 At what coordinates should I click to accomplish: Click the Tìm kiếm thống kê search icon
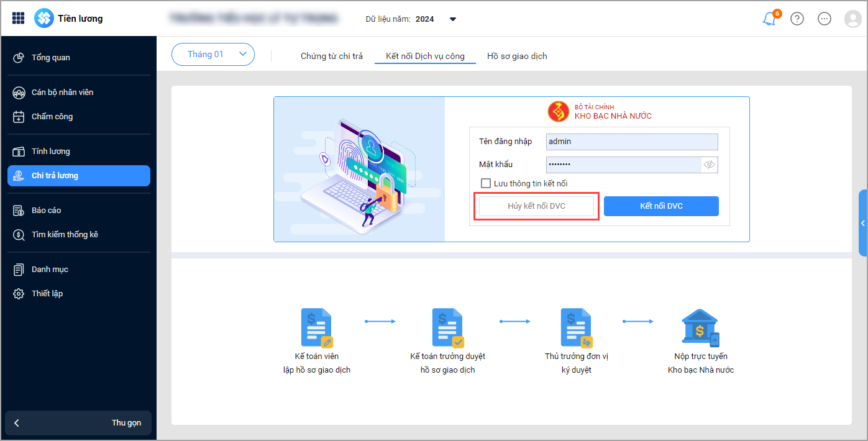pyautogui.click(x=19, y=235)
